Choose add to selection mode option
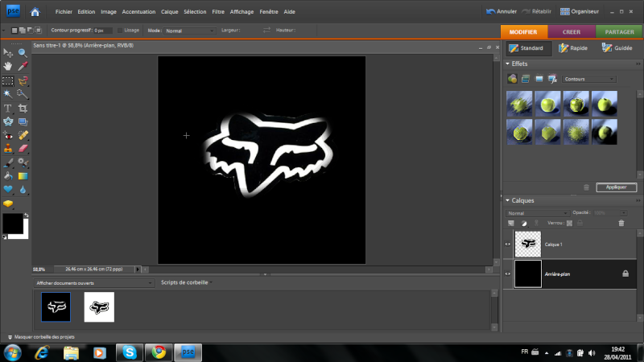This screenshot has height=362, width=644. coord(23,31)
